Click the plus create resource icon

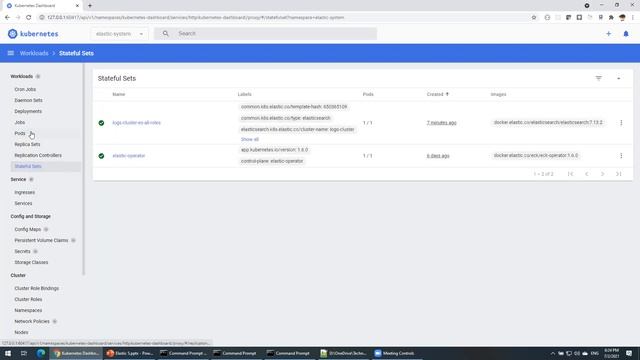(609, 34)
